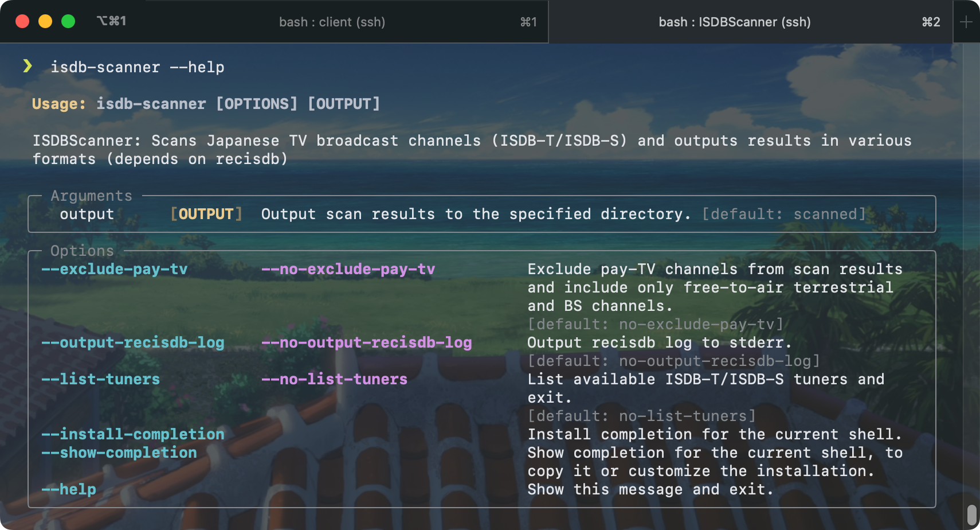980x530 pixels.
Task: Click the Options section border label
Action: pyautogui.click(x=83, y=251)
